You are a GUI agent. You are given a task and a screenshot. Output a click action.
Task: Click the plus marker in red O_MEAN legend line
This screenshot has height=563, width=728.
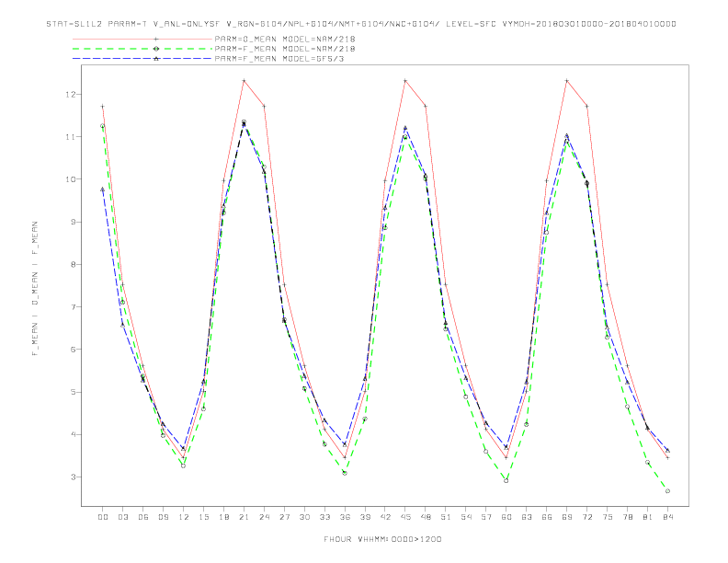tap(156, 39)
